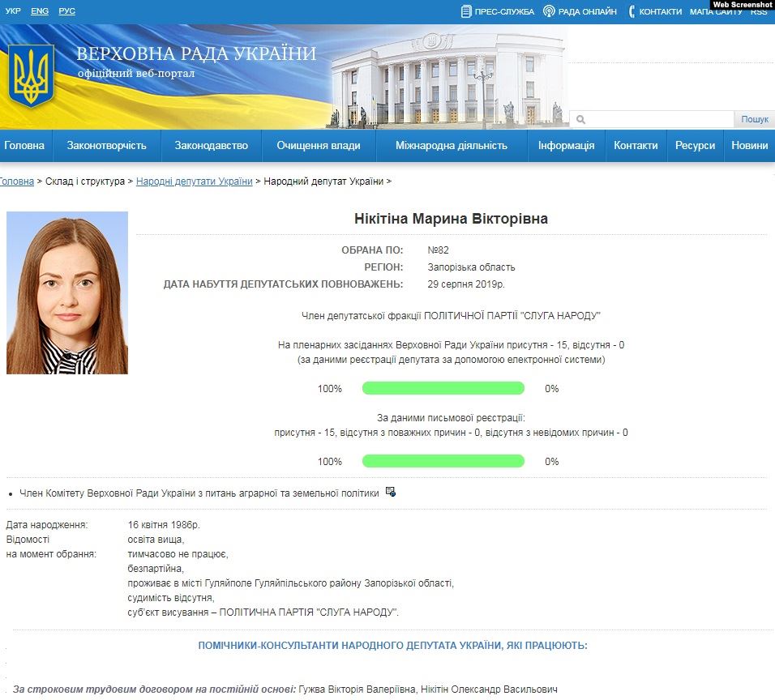
Task: Click the Ukrainian trident coat of arms logo
Action: click(31, 76)
